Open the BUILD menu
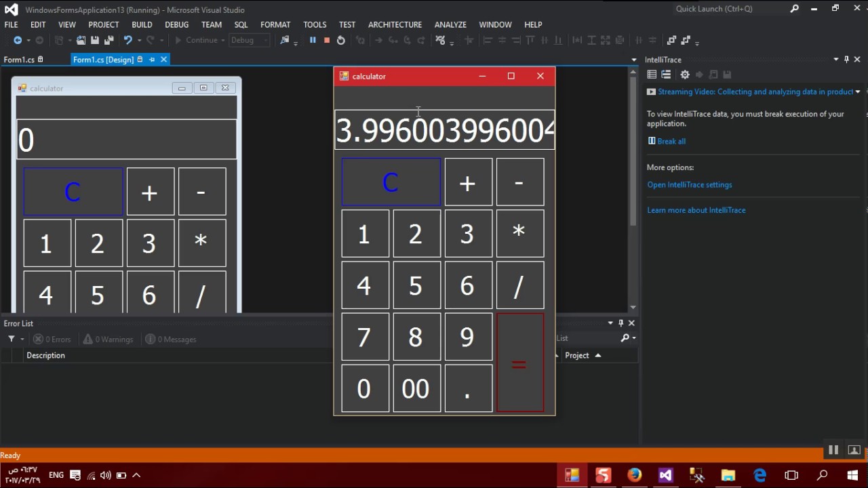 (142, 24)
